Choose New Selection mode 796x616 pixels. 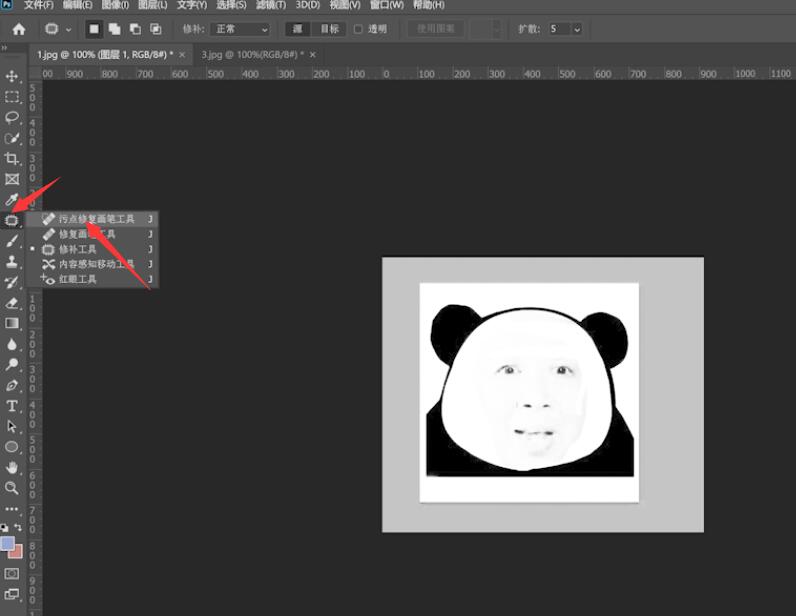click(94, 29)
